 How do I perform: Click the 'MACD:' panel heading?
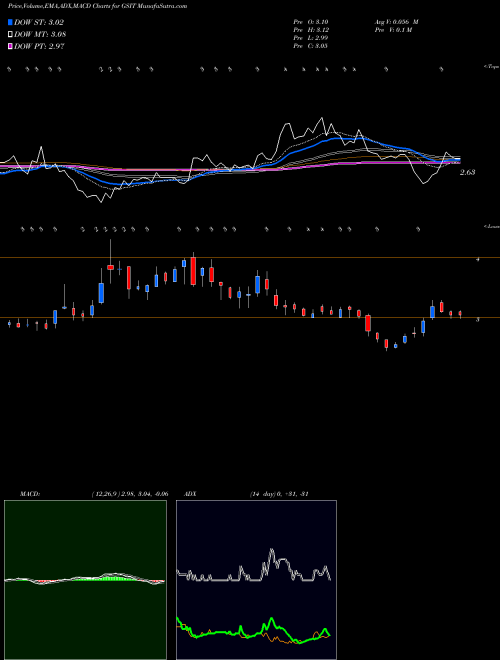pyautogui.click(x=30, y=494)
